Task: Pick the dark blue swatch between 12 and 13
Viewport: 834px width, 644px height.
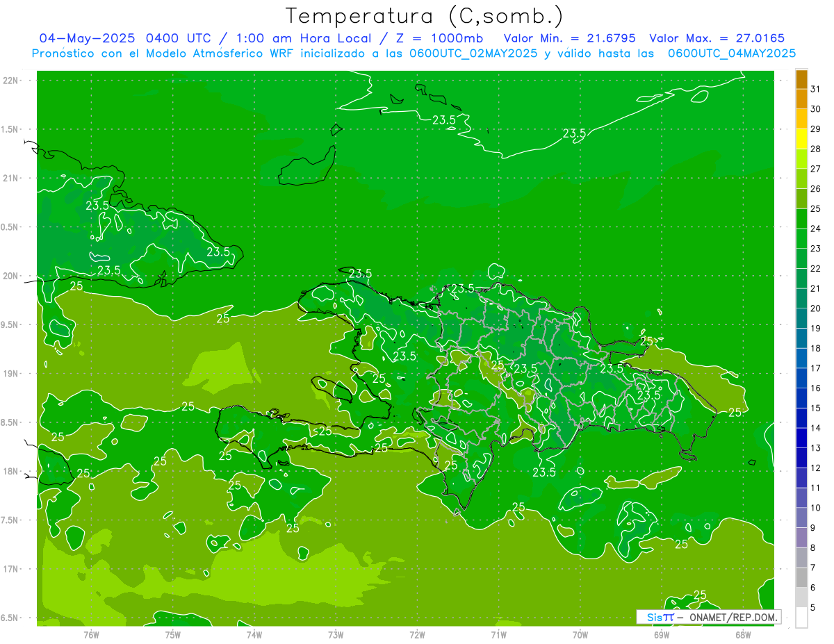Action: [x=801, y=458]
